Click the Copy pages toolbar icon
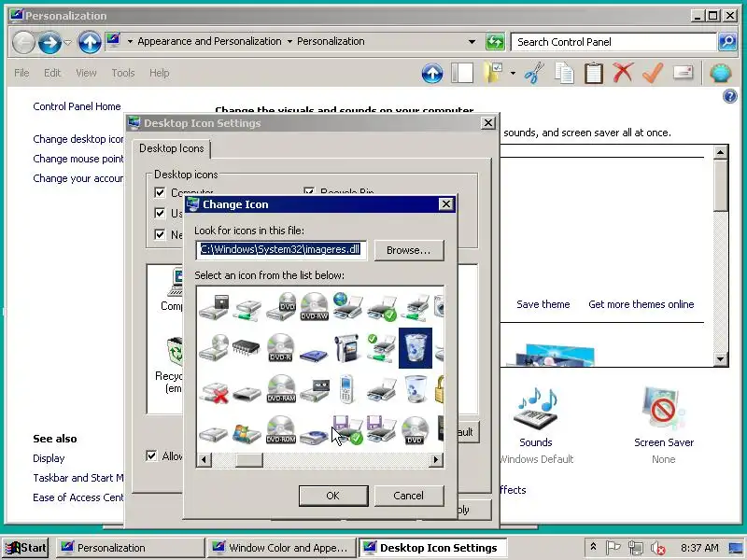The width and height of the screenshot is (747, 560). [x=564, y=73]
